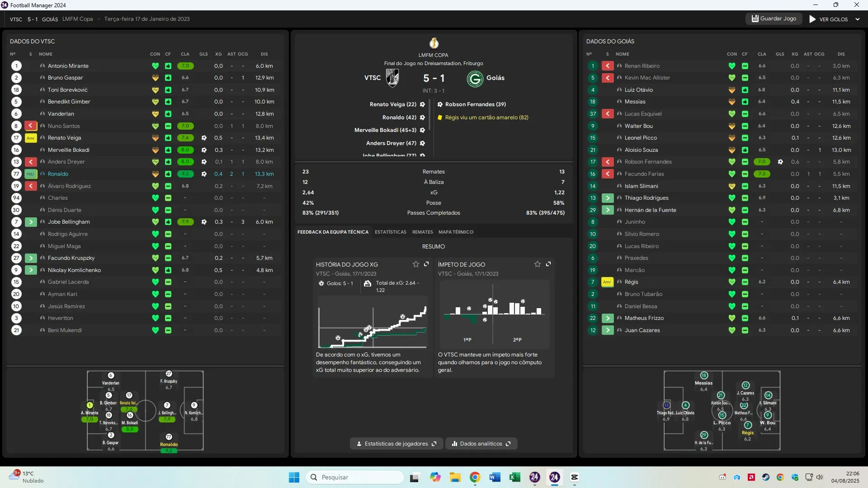Expand the História do Jogo xG card
The width and height of the screenshot is (868, 488).
click(x=426, y=264)
